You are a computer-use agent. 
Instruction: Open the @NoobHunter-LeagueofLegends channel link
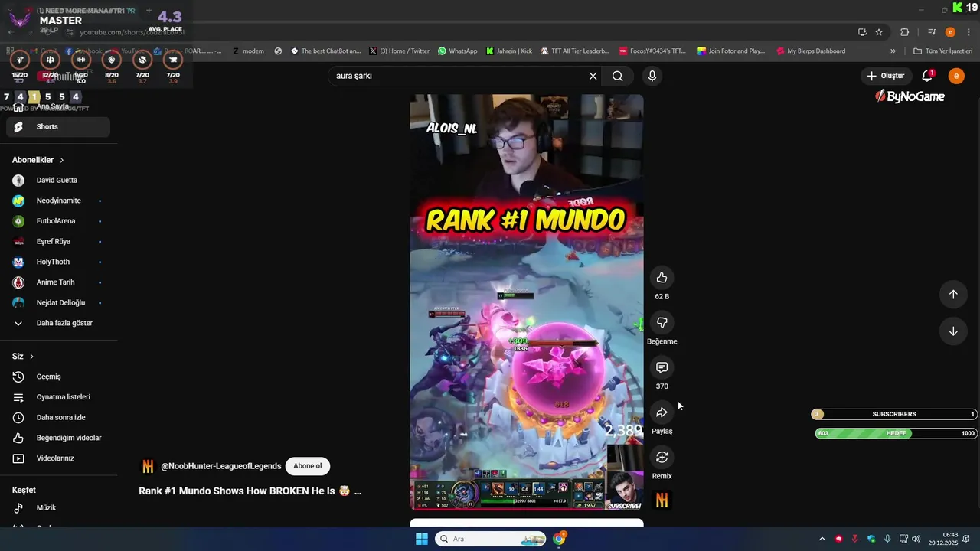click(x=220, y=466)
